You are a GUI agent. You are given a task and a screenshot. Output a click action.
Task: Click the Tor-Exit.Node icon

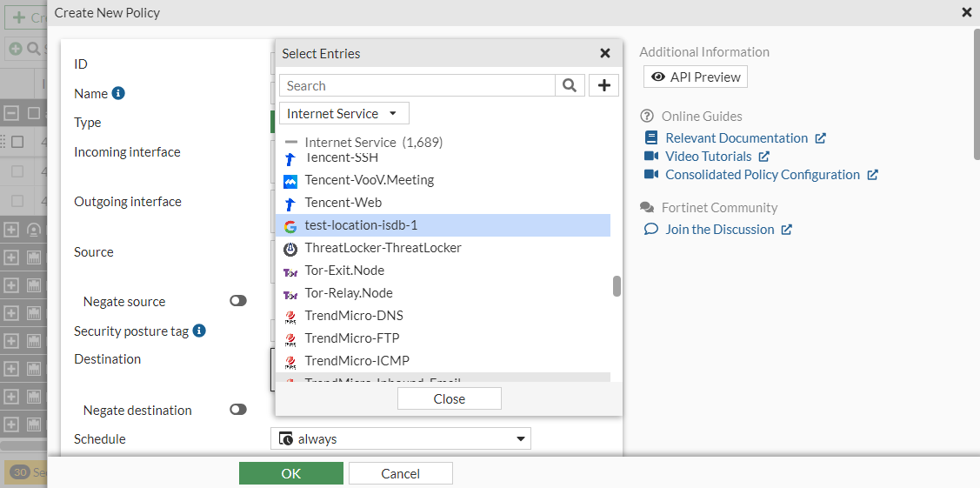[290, 271]
